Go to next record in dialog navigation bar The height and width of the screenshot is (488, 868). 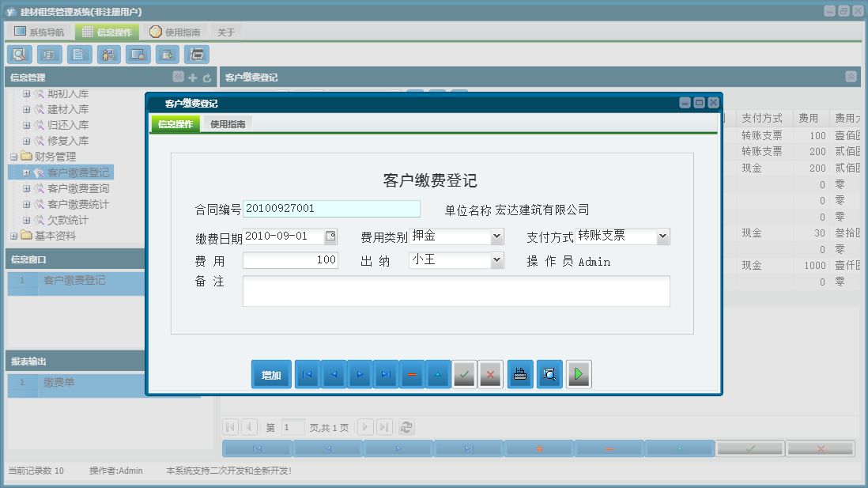(x=360, y=374)
